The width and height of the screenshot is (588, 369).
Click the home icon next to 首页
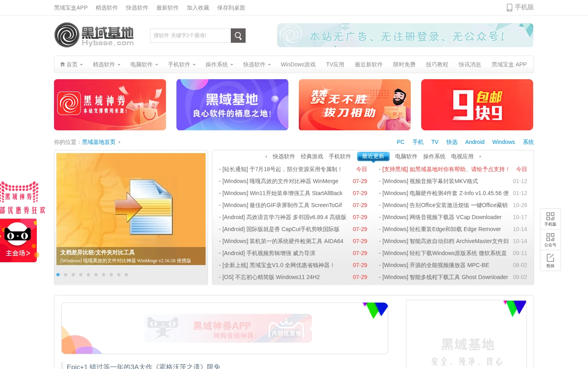point(62,64)
